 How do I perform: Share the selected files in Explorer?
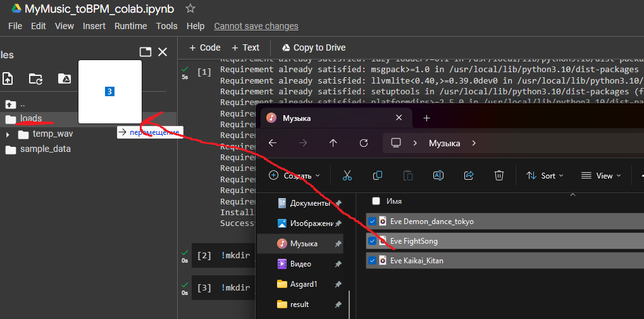pos(469,175)
